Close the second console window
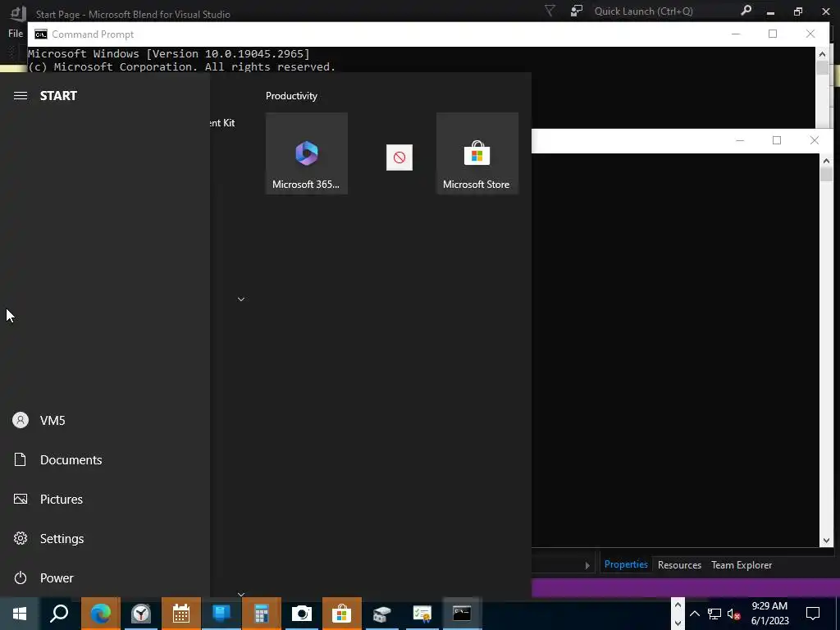The image size is (840, 630). (x=815, y=140)
